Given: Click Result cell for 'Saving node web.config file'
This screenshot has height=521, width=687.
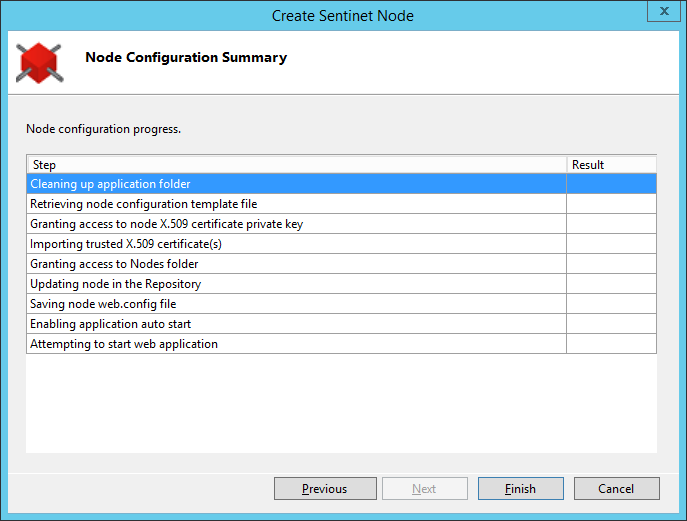Looking at the screenshot, I should coord(612,304).
